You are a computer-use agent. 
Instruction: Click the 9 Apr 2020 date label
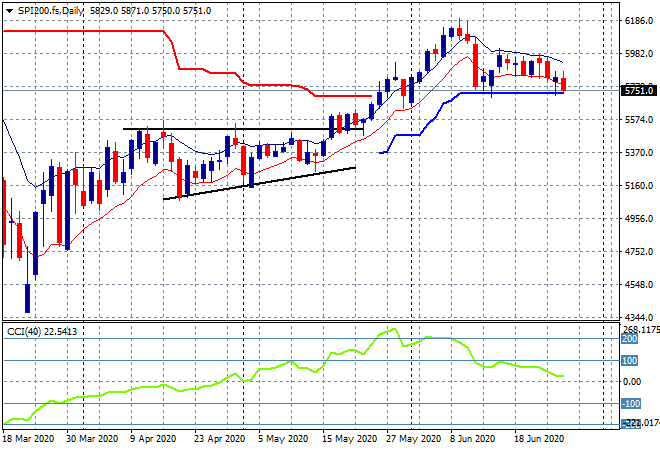point(154,439)
